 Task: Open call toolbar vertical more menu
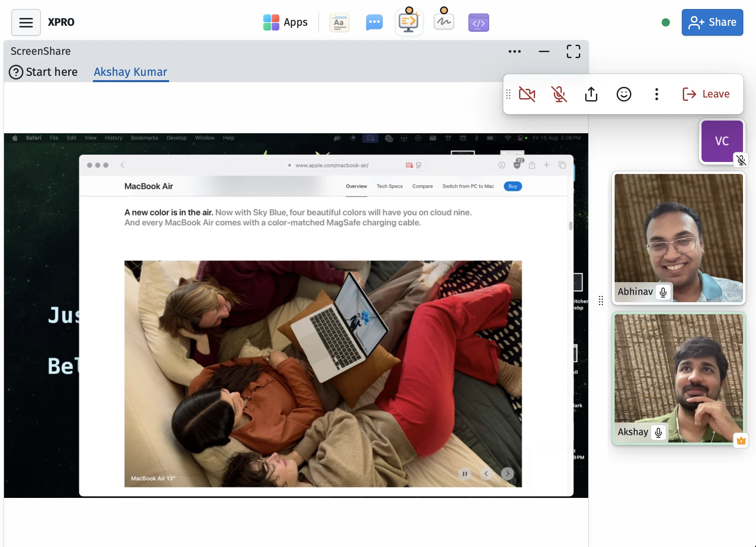[656, 94]
